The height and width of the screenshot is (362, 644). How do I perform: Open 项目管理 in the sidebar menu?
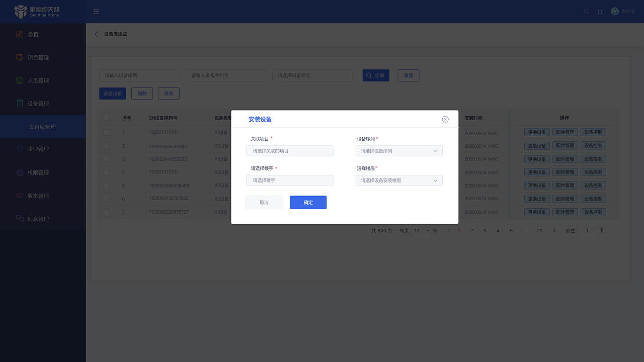pyautogui.click(x=43, y=57)
